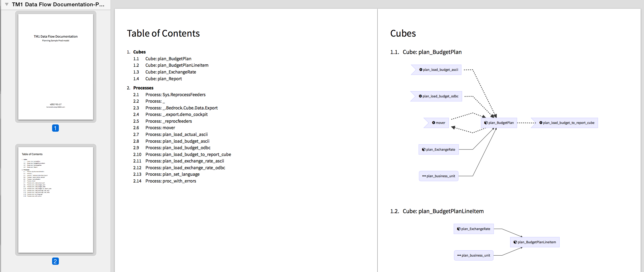Open TOC entry Cube: plan_BudgetPlan
The image size is (644, 272).
pos(168,59)
